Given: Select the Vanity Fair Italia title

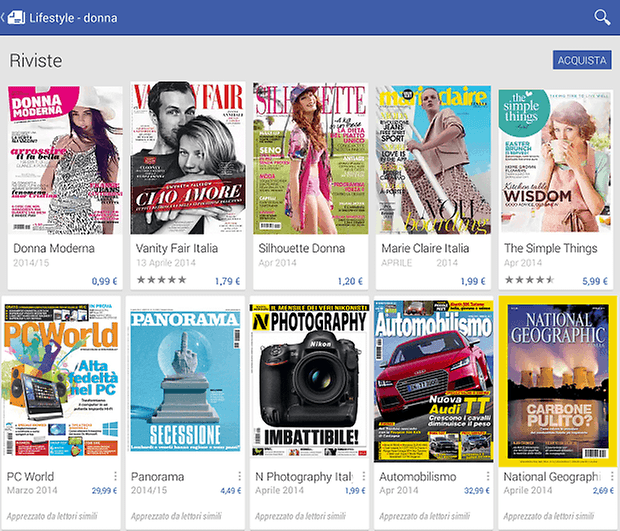Looking at the screenshot, I should pos(177,248).
